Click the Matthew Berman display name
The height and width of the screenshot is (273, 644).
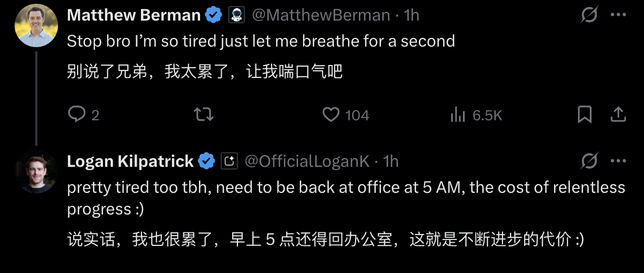pyautogui.click(x=134, y=16)
